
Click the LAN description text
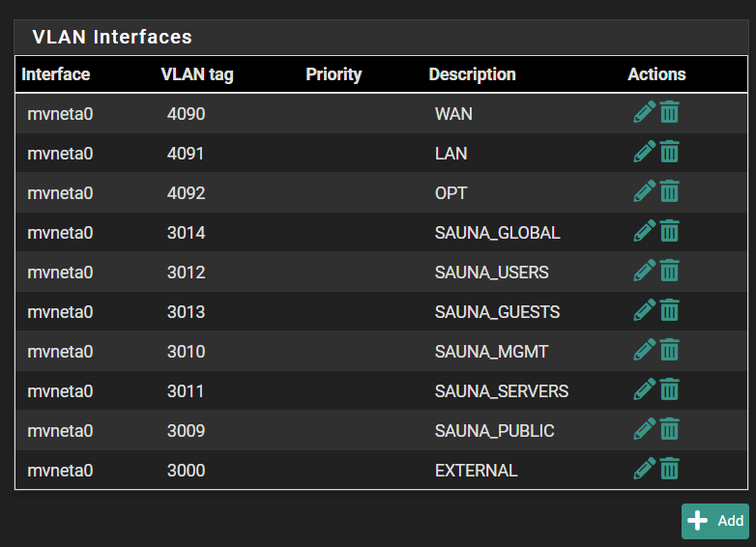[x=451, y=154]
